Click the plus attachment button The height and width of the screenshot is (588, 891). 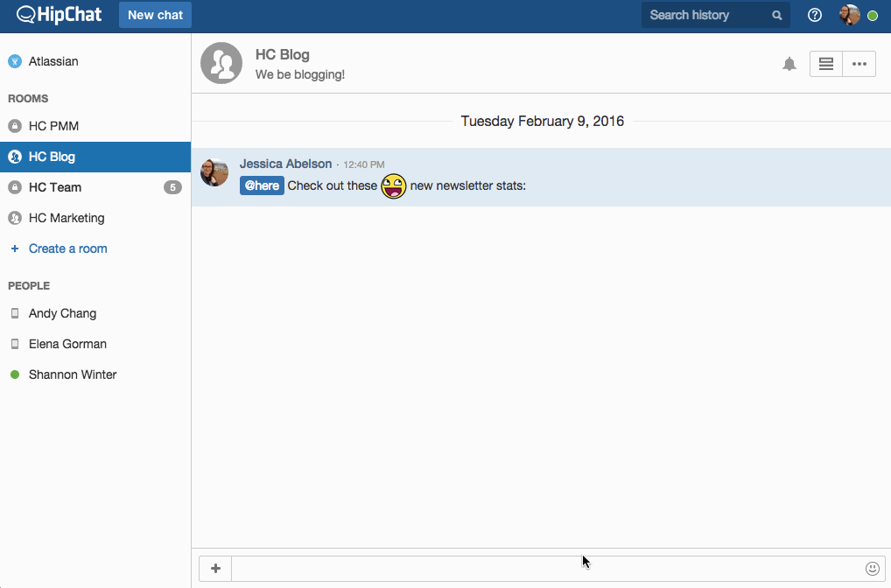215,569
